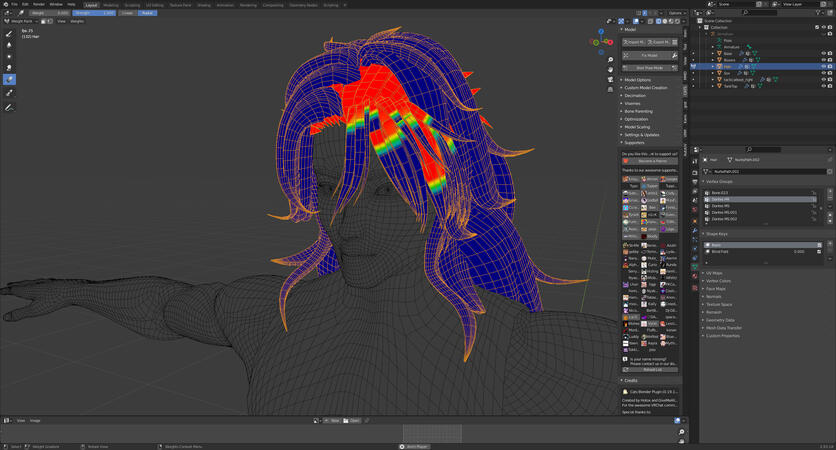Click the Start Pose Mode button
836x450 pixels.
(649, 68)
